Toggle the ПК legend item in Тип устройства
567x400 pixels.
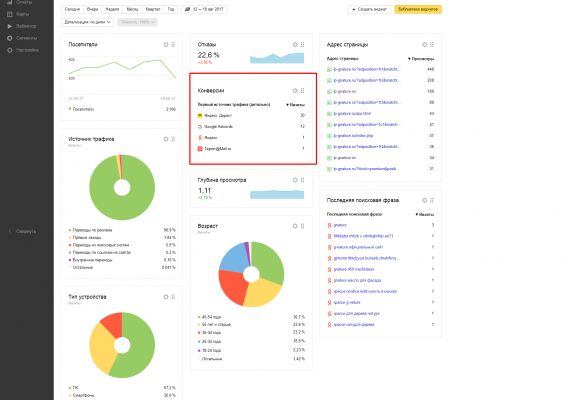[73, 388]
